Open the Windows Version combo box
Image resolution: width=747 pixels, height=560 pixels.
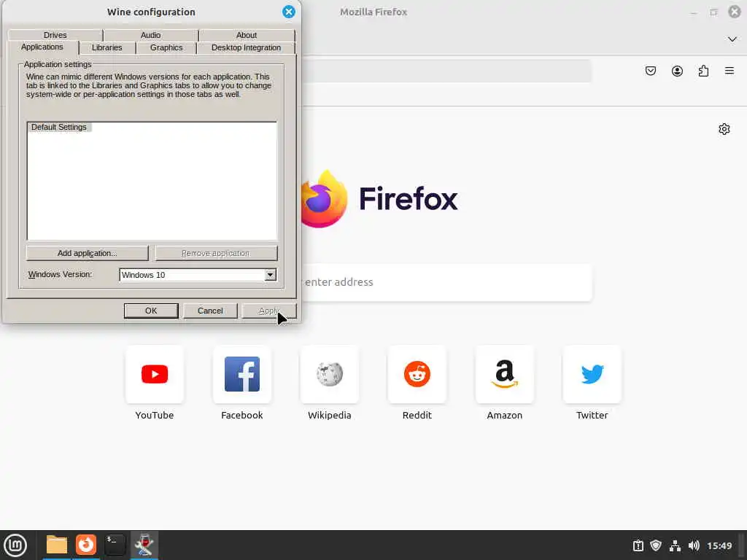(198, 275)
